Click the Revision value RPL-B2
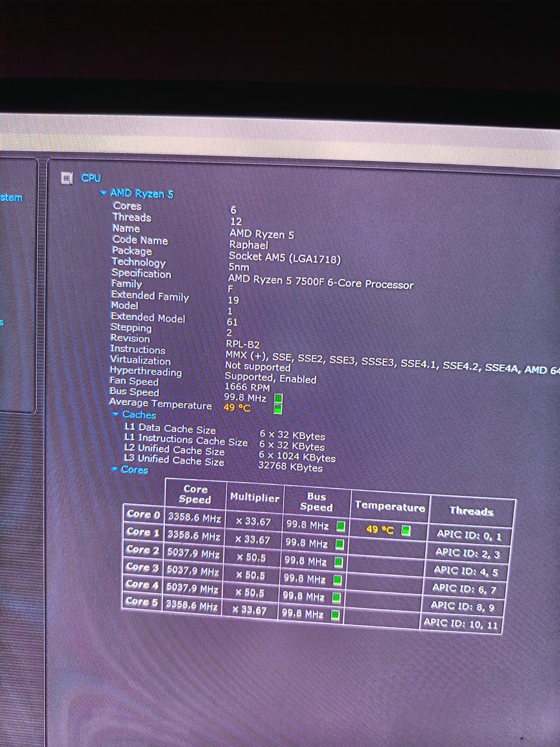This screenshot has width=560, height=747. (243, 344)
